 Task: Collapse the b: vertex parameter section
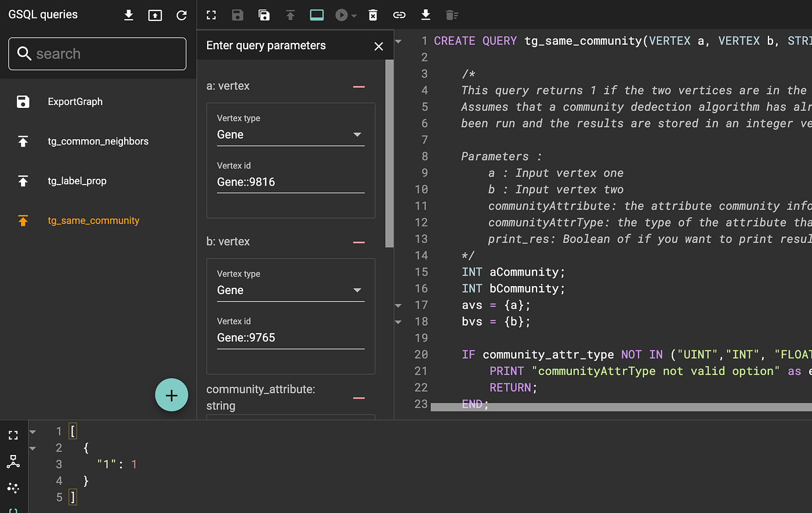tap(359, 241)
